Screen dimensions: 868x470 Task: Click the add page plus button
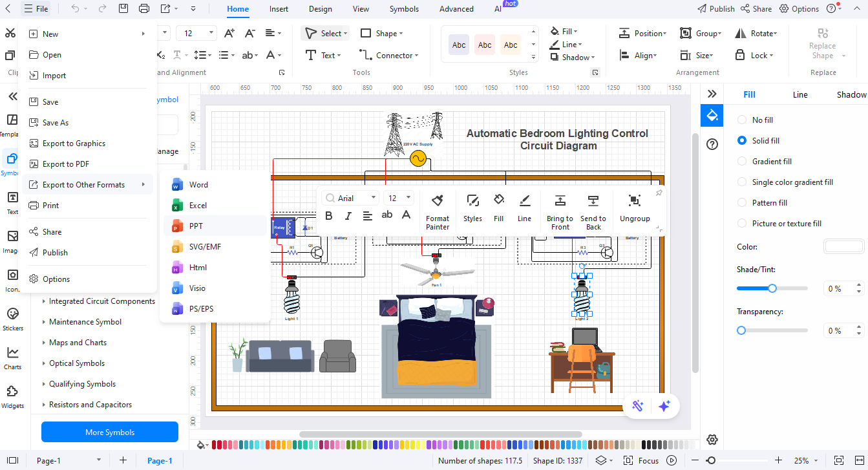click(x=123, y=461)
